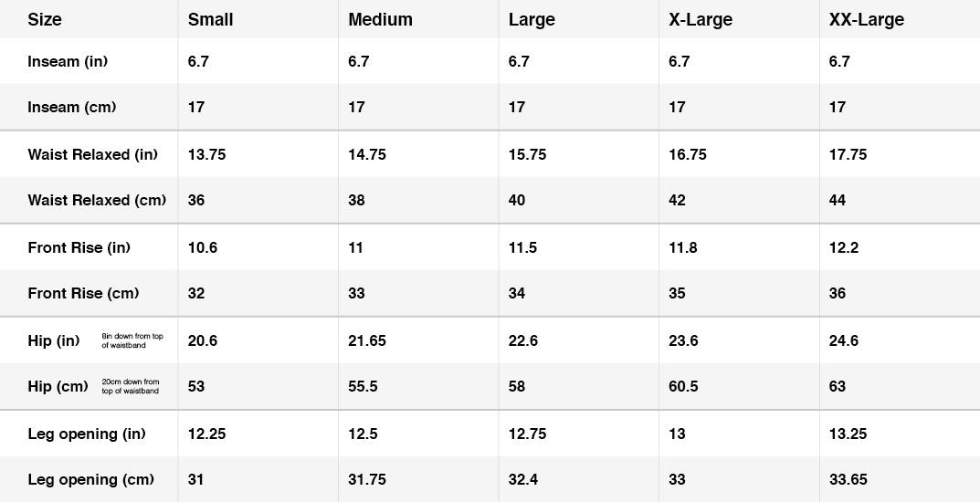Image resolution: width=980 pixels, height=502 pixels.
Task: Click the 60.5 X-Large hip value
Action: click(x=683, y=386)
